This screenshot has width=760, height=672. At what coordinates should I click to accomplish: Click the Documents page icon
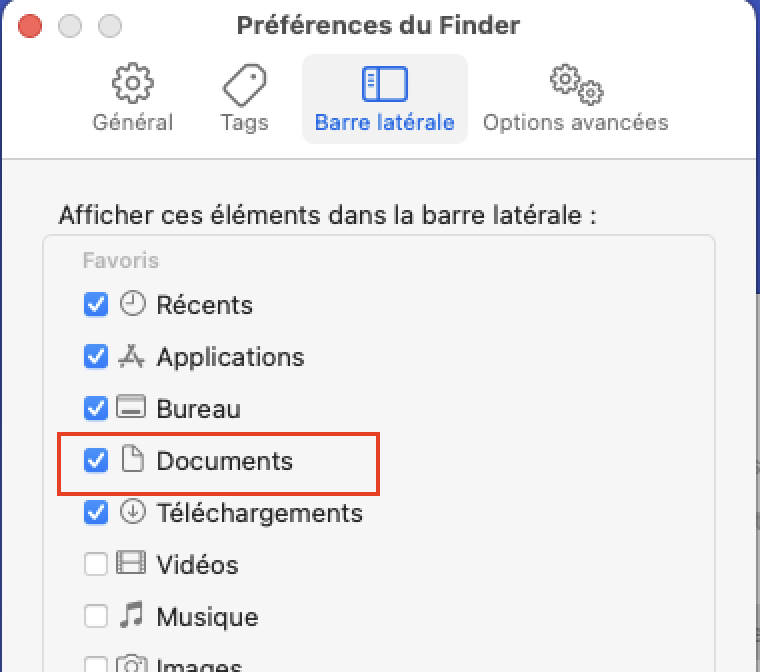point(132,460)
